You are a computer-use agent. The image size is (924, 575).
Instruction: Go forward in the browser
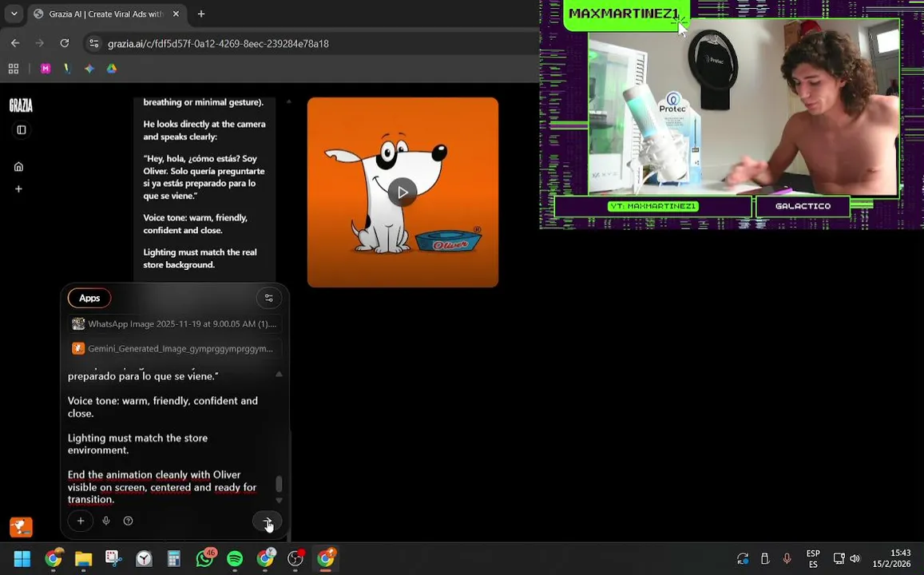(39, 44)
